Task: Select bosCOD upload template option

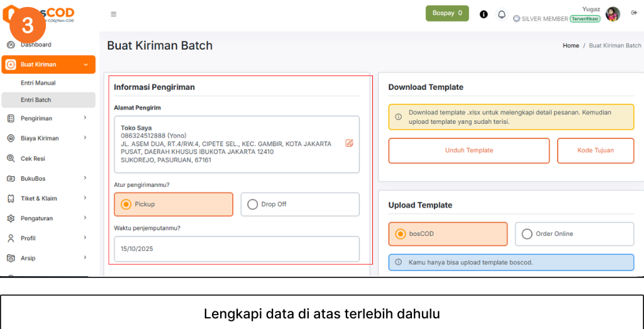Action: tap(401, 234)
